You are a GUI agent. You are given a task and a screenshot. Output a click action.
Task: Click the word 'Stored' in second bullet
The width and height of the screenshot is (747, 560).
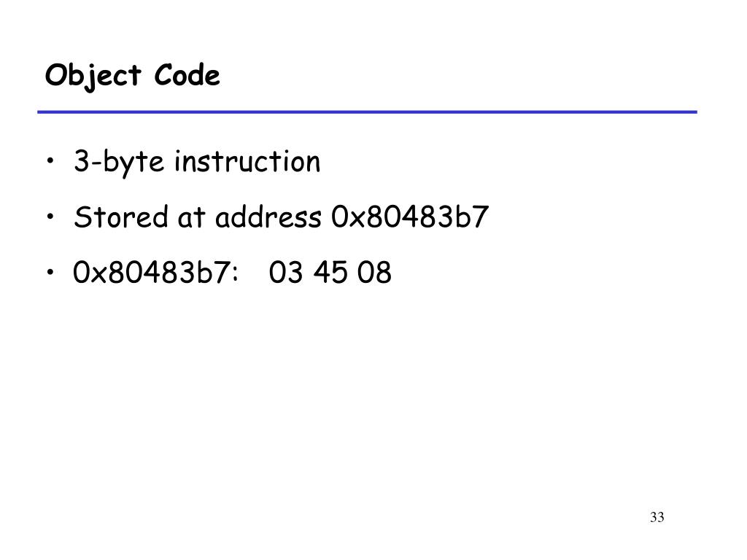point(121,217)
